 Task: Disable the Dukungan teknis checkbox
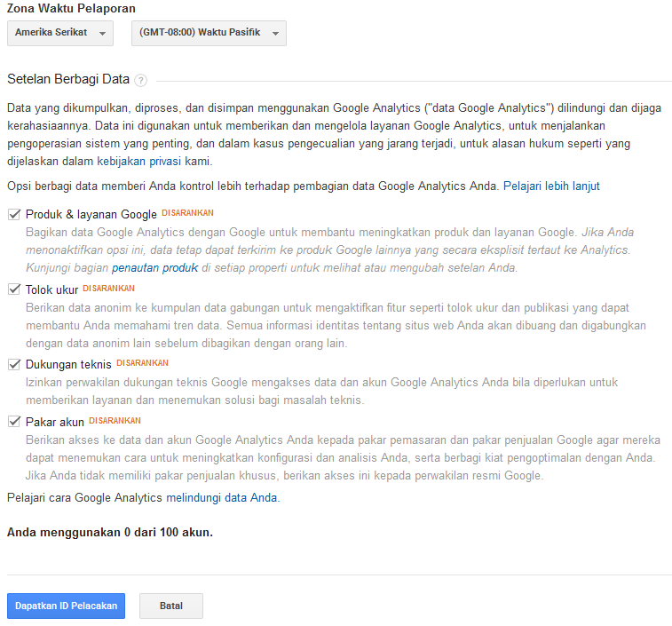14,364
